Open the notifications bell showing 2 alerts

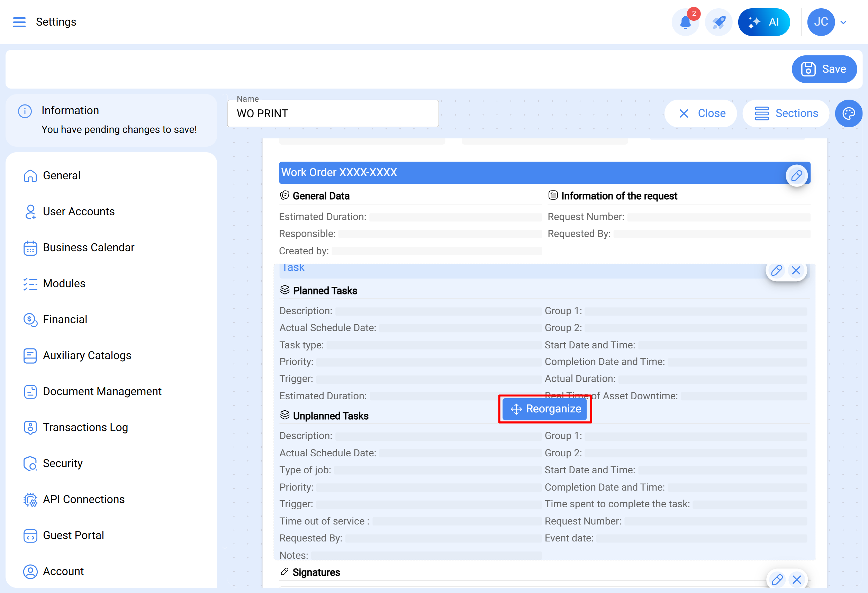[x=686, y=22]
